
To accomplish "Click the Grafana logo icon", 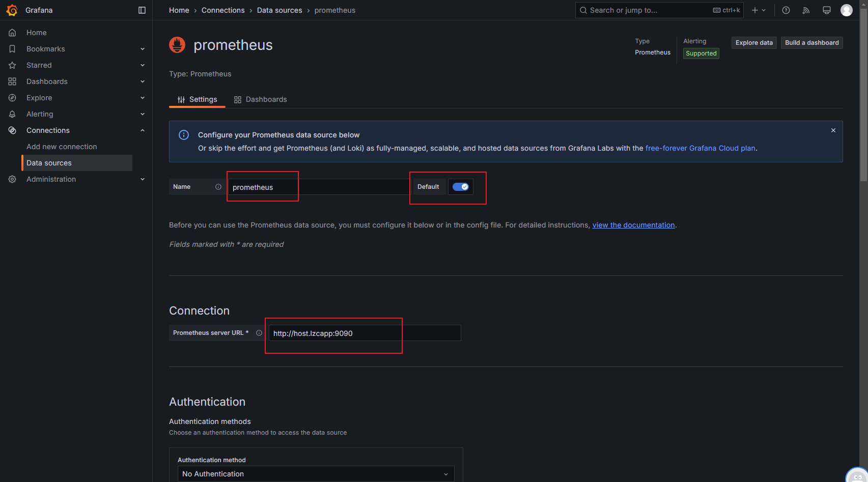I will (x=12, y=10).
